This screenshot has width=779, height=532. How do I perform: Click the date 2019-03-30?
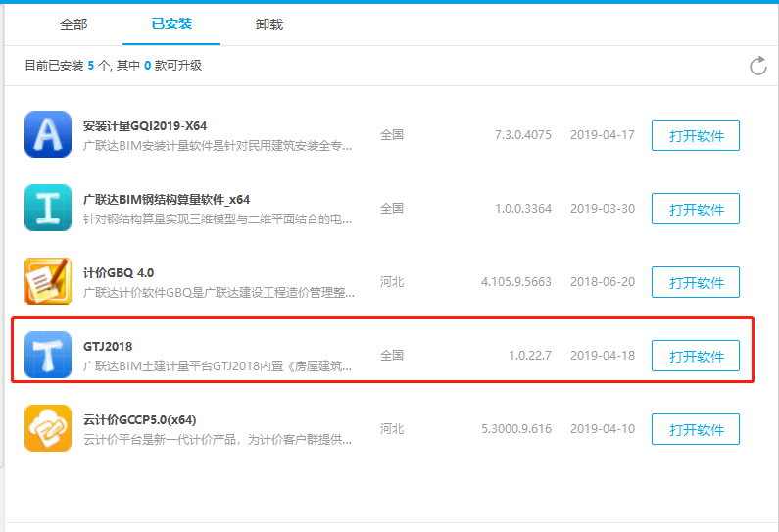coord(603,209)
